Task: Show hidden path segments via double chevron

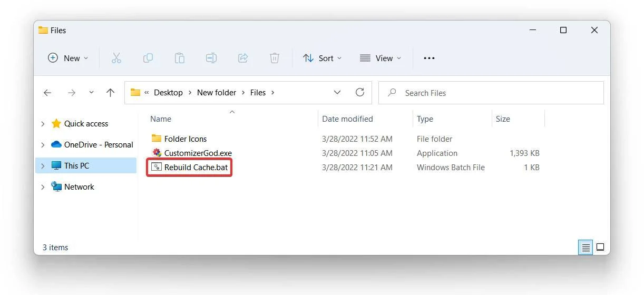Action: 147,92
